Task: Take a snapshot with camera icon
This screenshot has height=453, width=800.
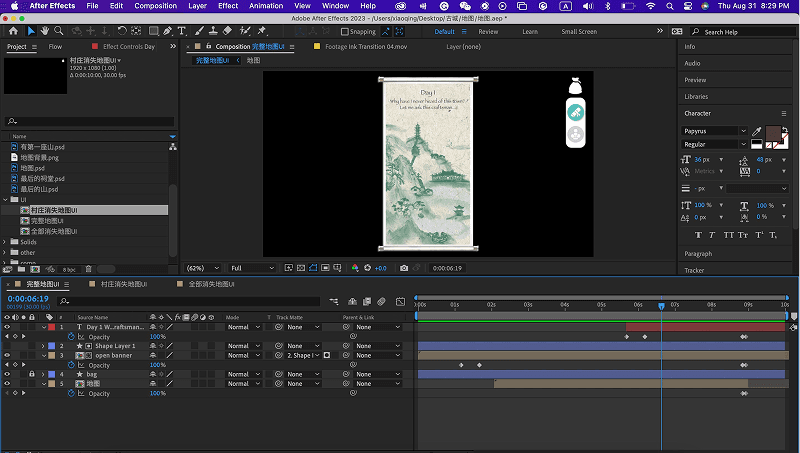Action: tap(404, 268)
